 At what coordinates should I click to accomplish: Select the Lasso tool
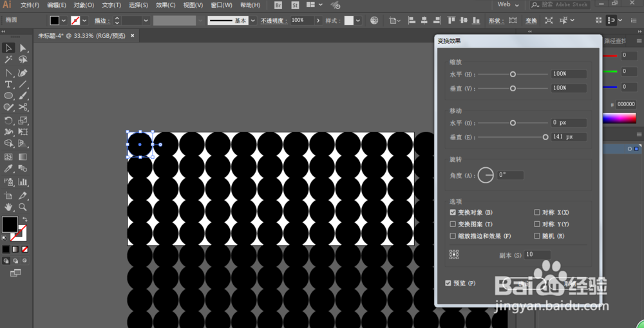click(23, 60)
